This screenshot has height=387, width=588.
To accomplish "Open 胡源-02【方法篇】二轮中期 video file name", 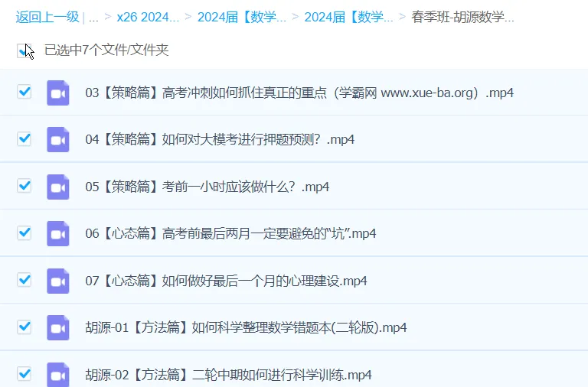I will click(x=228, y=375).
